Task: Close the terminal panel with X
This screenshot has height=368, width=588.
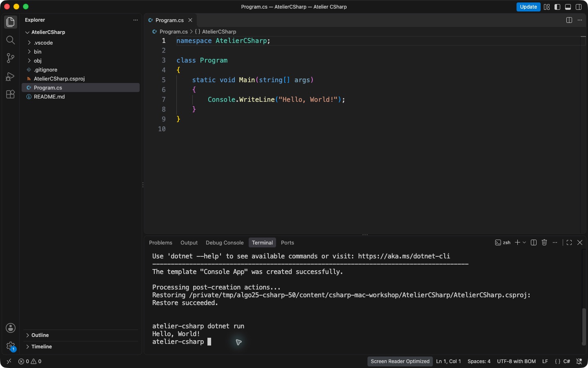Action: pyautogui.click(x=580, y=242)
